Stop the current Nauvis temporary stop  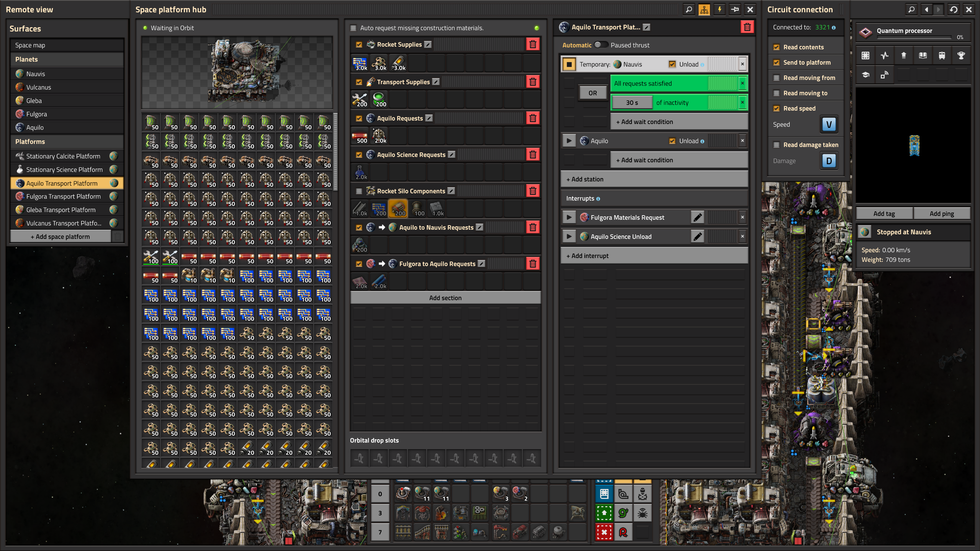(x=569, y=64)
